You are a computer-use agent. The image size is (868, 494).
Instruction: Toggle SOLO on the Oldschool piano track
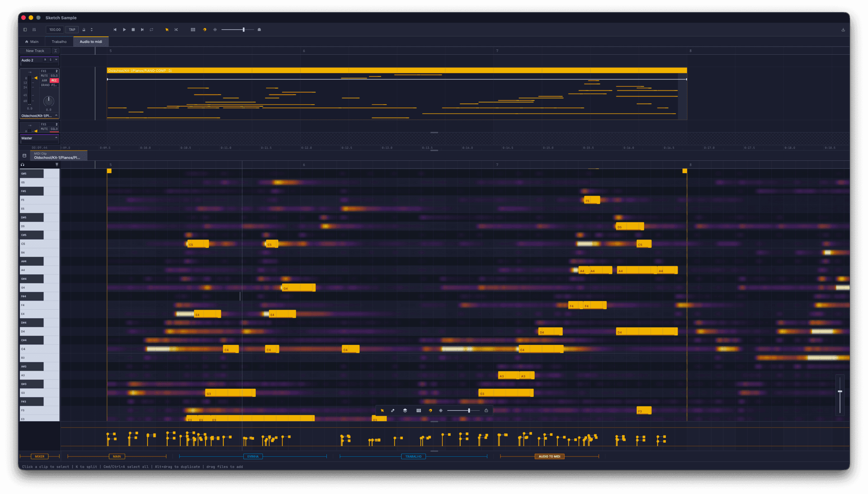(54, 76)
